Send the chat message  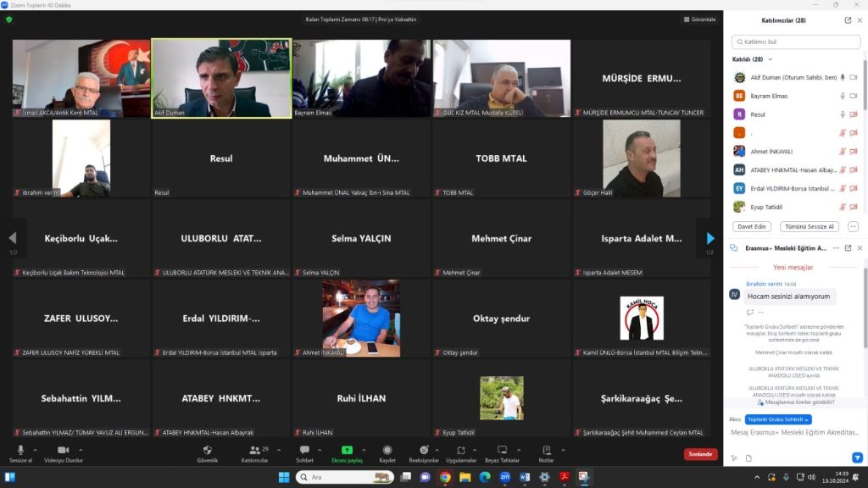pyautogui.click(x=857, y=457)
